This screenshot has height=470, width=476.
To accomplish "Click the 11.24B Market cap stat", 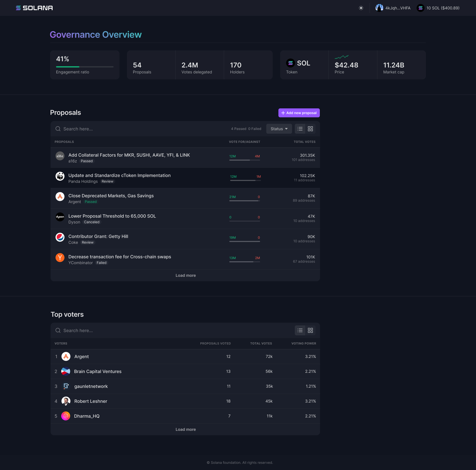I will pos(402,65).
